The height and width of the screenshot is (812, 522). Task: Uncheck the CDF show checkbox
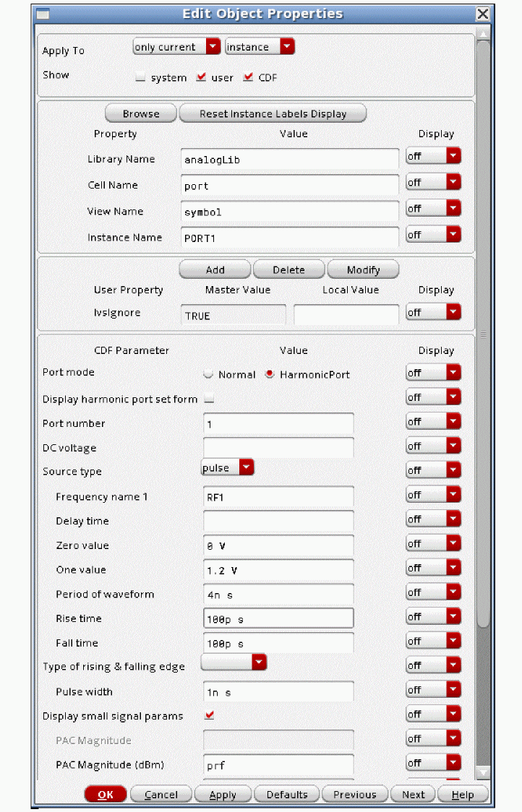click(248, 77)
